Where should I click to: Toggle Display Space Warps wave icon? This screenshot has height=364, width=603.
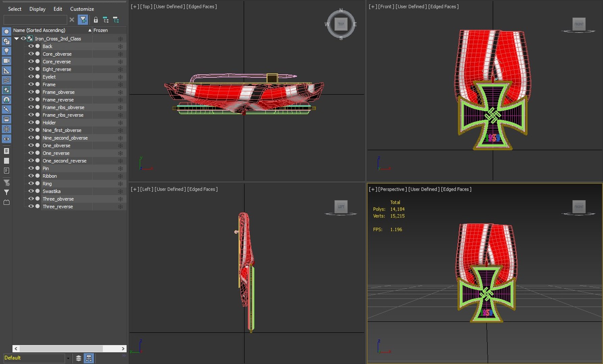(6, 81)
